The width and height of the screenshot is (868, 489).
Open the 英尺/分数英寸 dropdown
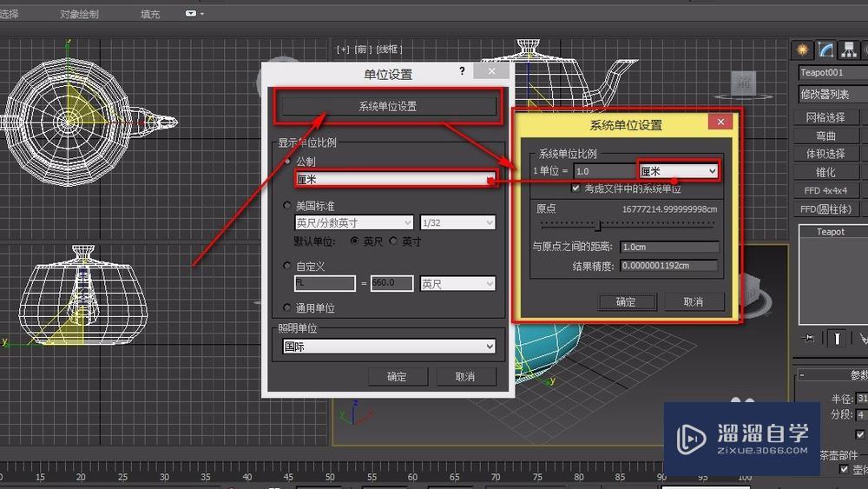pyautogui.click(x=354, y=222)
